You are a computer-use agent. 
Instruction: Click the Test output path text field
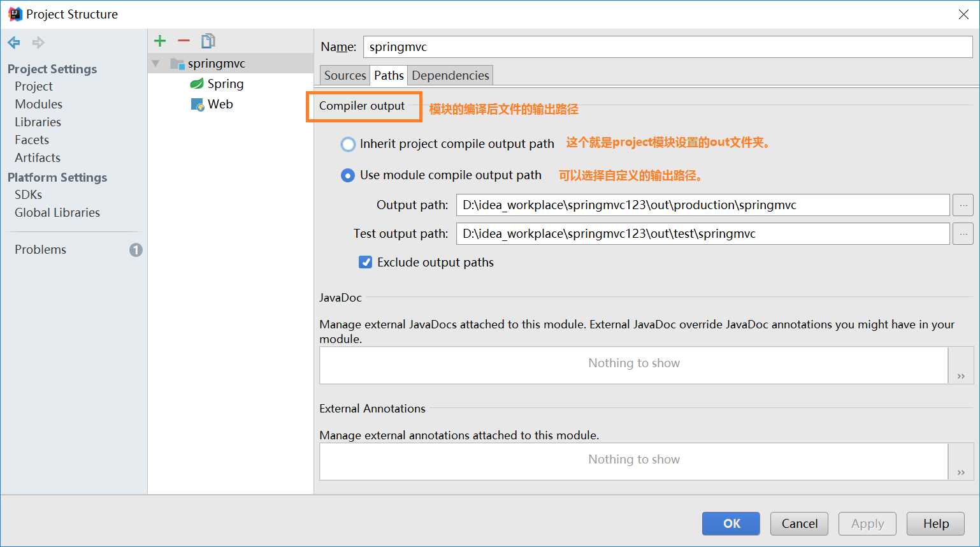[703, 233]
